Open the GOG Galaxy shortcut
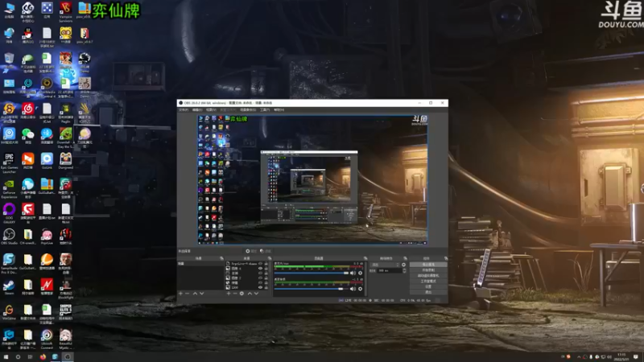This screenshot has width=644, height=362. pyautogui.click(x=9, y=212)
